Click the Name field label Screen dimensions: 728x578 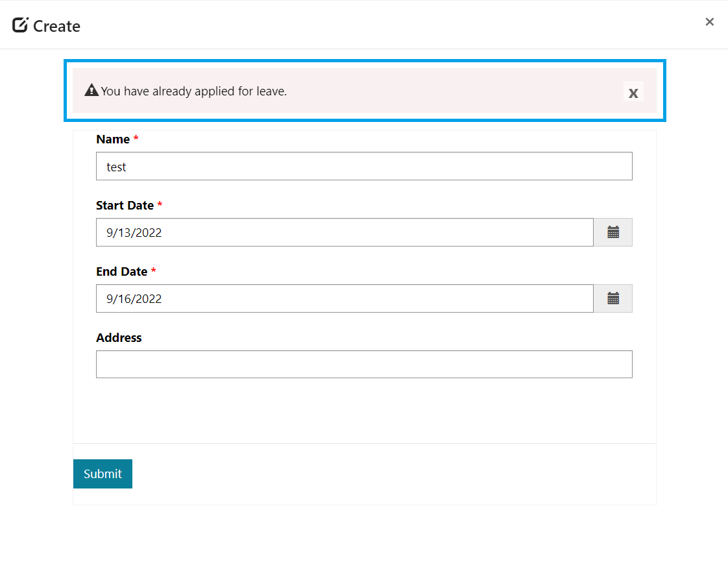tap(113, 139)
